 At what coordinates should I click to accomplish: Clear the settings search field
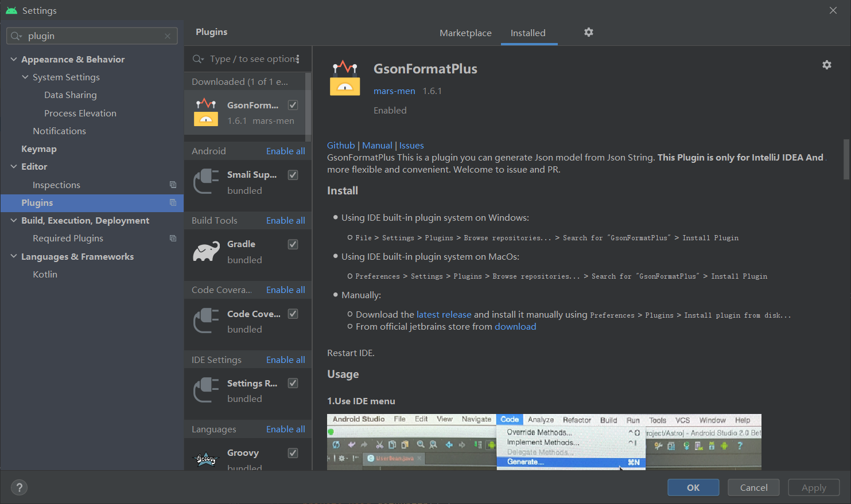(168, 36)
